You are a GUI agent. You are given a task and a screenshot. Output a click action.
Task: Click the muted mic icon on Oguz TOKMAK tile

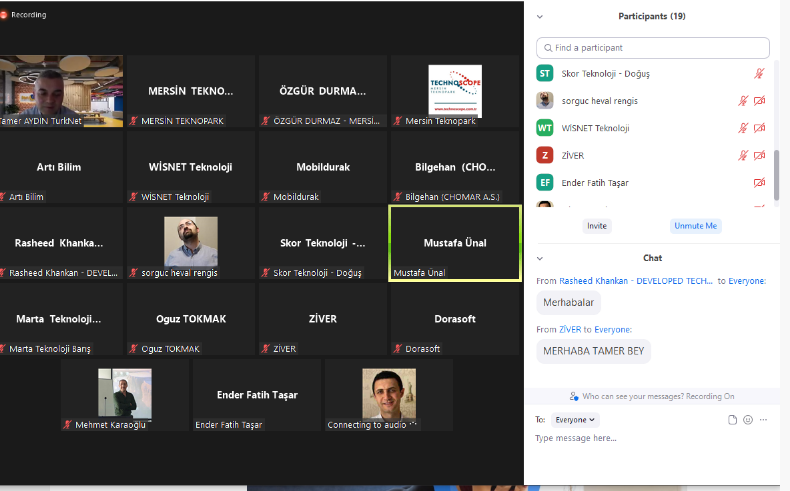click(134, 348)
